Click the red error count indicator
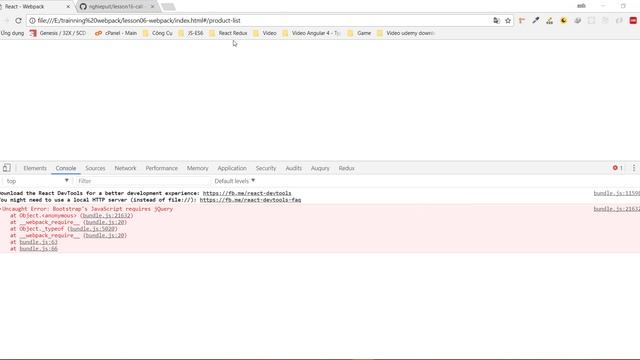Viewport: 640px width, 360px height. click(x=618, y=168)
